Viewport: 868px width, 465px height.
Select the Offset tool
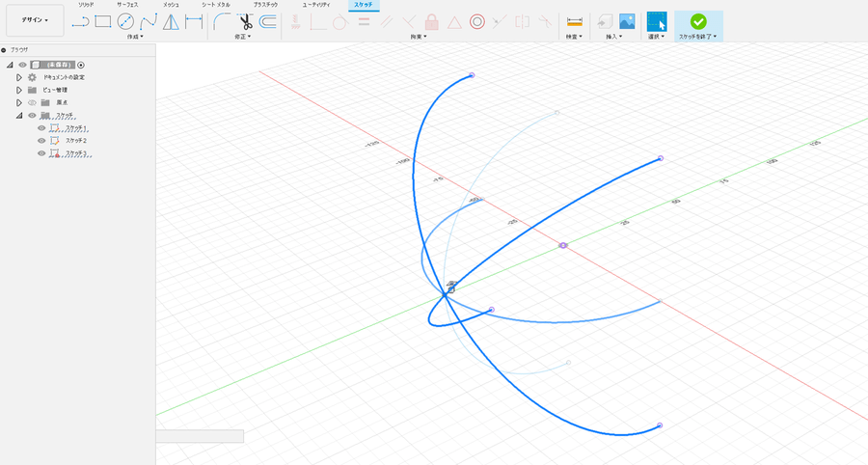[x=268, y=21]
